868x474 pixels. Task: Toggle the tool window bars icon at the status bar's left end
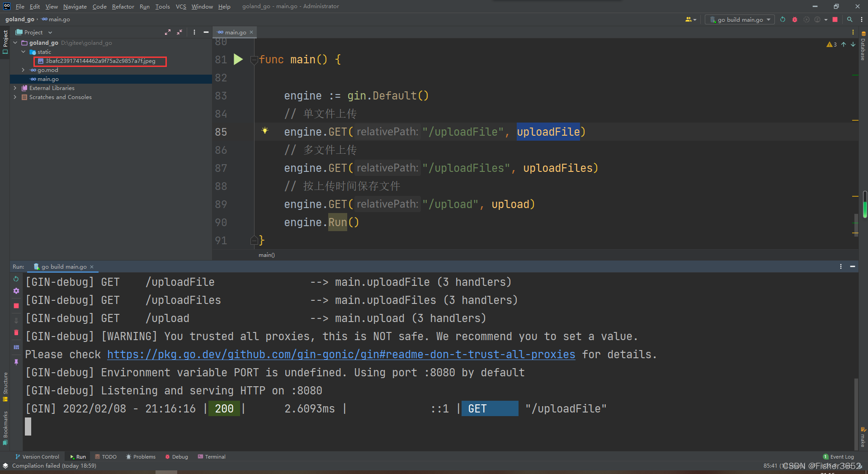[5, 465]
